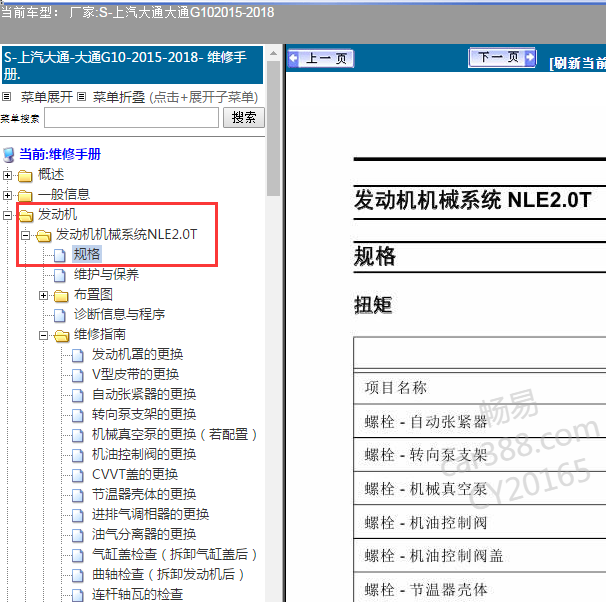Open 气缸盖检查（拆卸气缸盖后）item
Viewport: 606px width, 602px height.
click(174, 555)
